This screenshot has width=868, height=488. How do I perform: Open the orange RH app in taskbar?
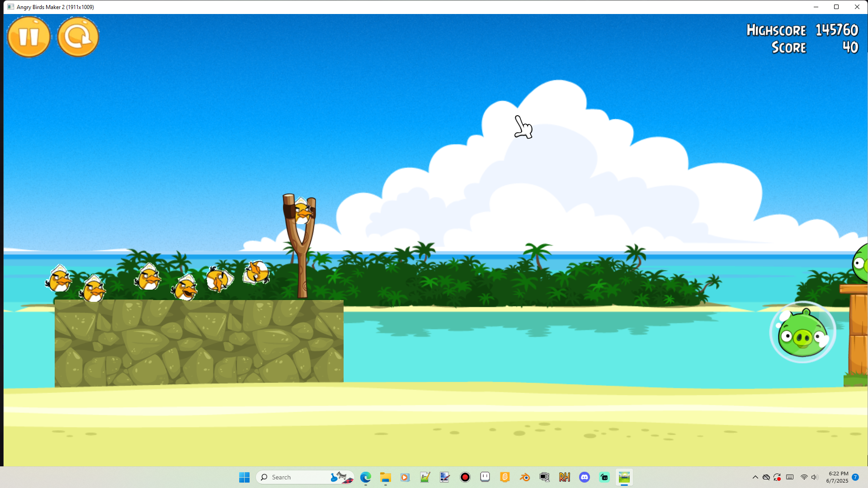564,477
